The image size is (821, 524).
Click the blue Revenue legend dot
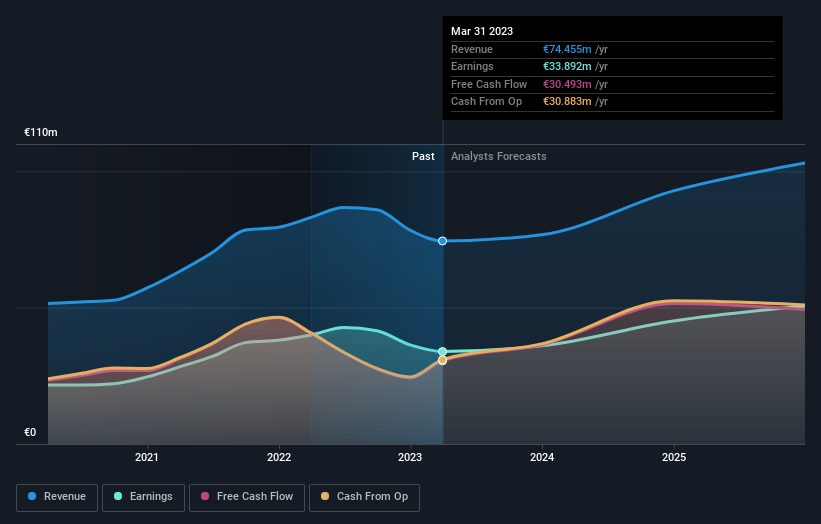click(x=32, y=496)
